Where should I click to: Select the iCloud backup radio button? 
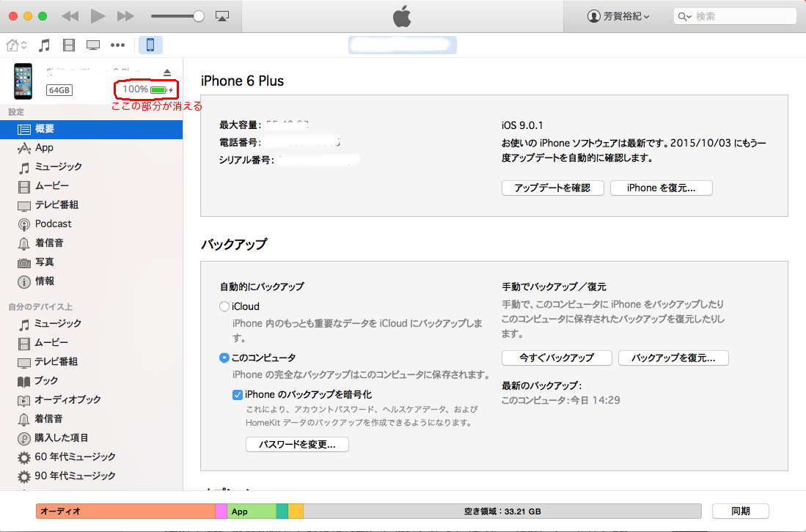pos(224,306)
